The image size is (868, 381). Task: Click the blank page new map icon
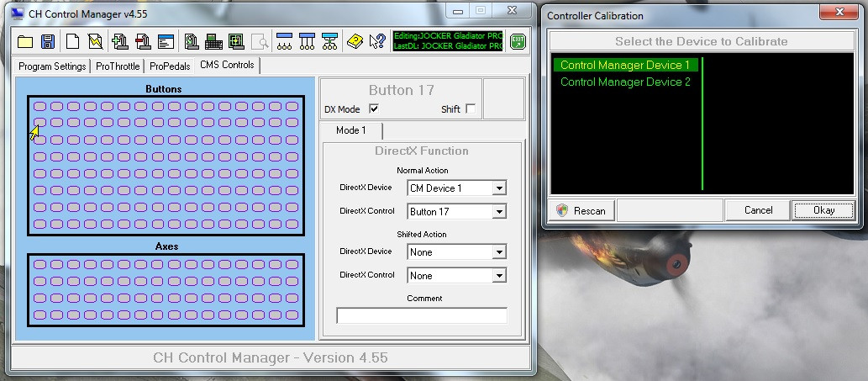72,41
